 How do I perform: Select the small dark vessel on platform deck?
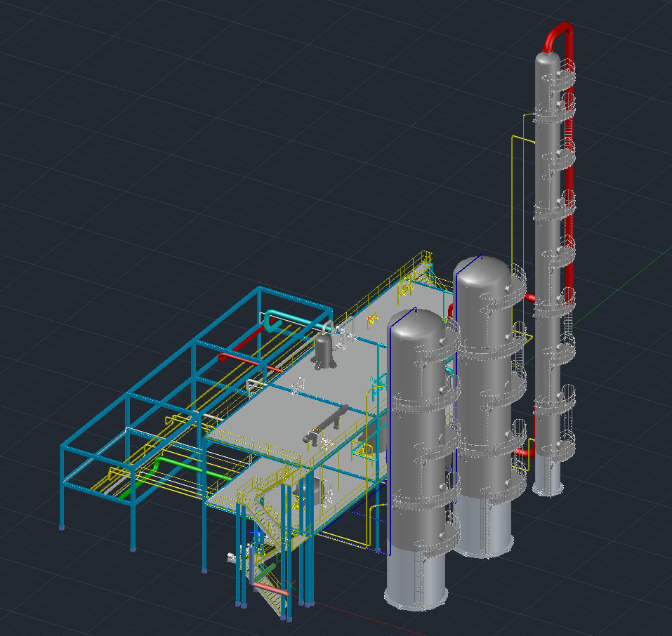click(324, 350)
